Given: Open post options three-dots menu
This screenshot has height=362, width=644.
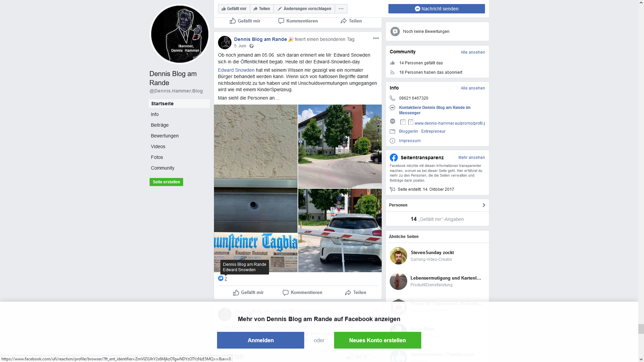Looking at the screenshot, I should point(376,39).
